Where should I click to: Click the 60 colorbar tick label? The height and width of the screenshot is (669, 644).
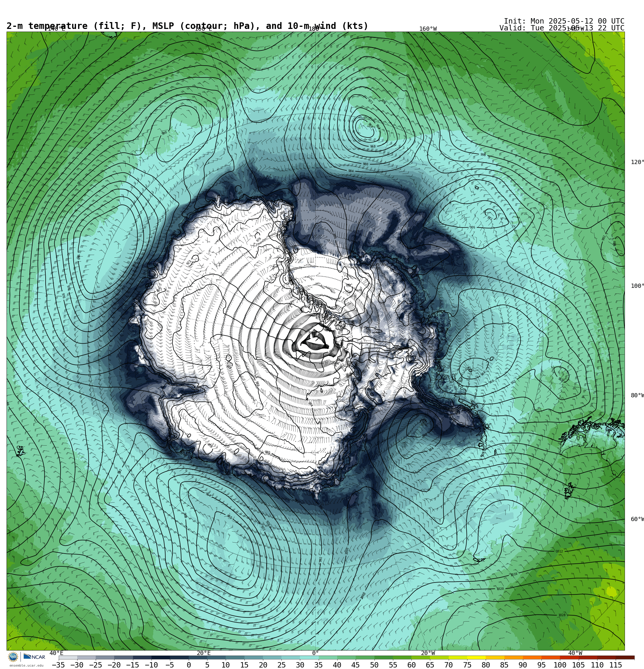tap(411, 665)
